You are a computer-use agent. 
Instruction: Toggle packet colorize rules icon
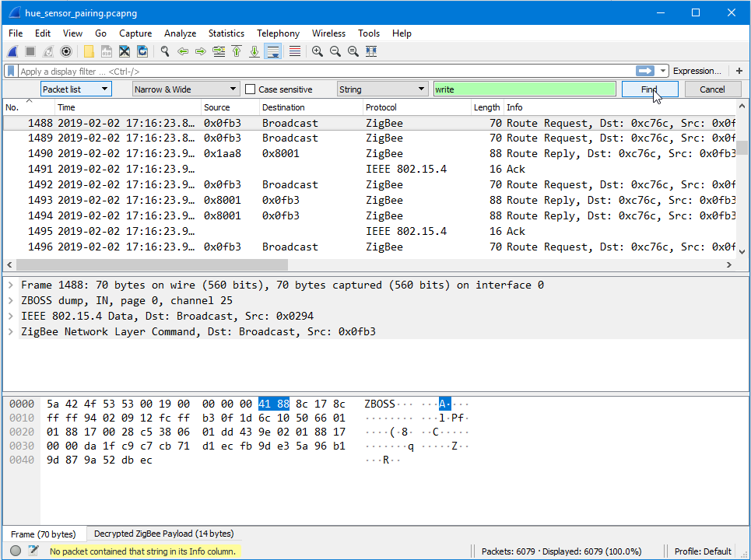[x=295, y=51]
